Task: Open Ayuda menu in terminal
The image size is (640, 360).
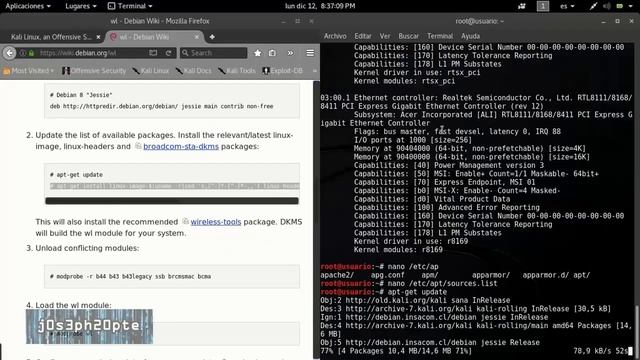Action: [471, 36]
